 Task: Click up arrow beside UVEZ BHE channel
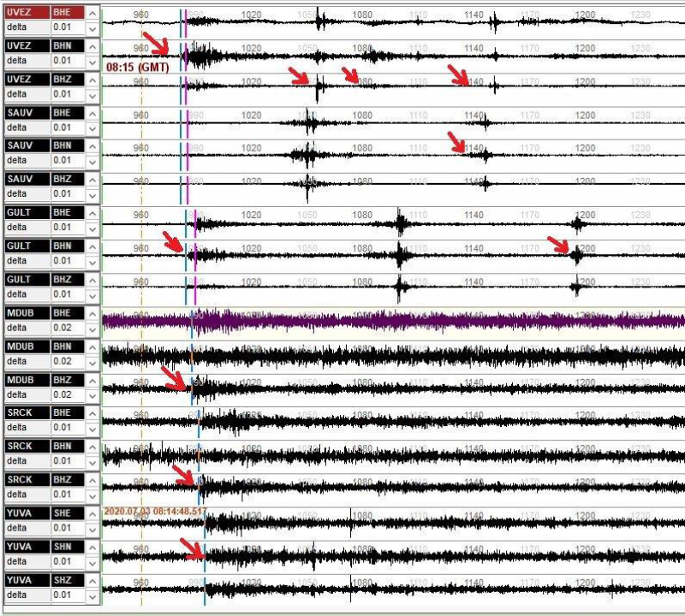coord(92,13)
